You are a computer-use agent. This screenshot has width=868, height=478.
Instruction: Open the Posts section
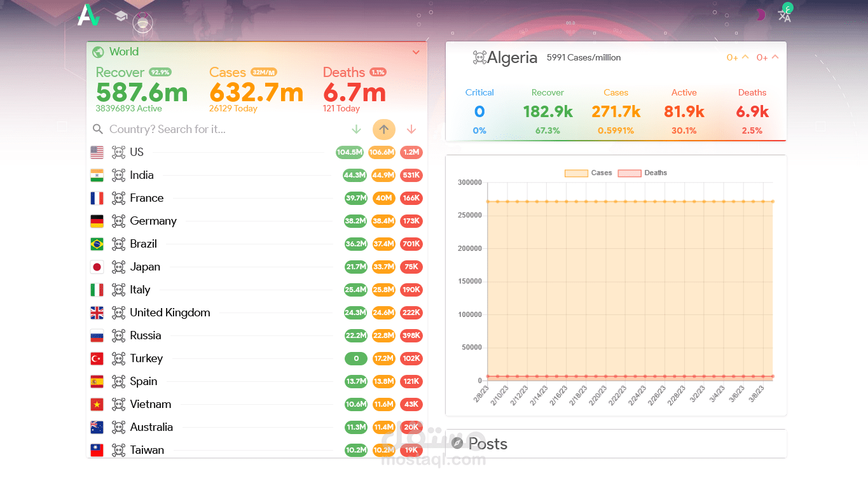pyautogui.click(x=487, y=444)
